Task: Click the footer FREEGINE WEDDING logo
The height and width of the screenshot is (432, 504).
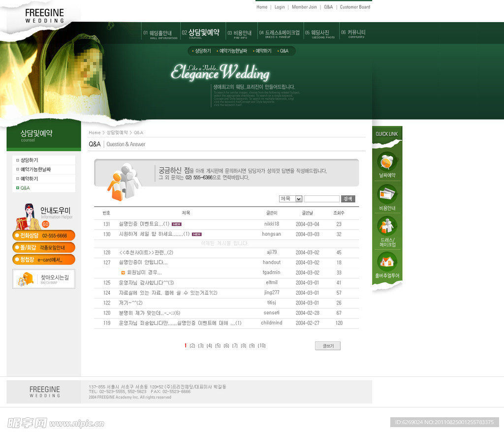Action: [45, 392]
